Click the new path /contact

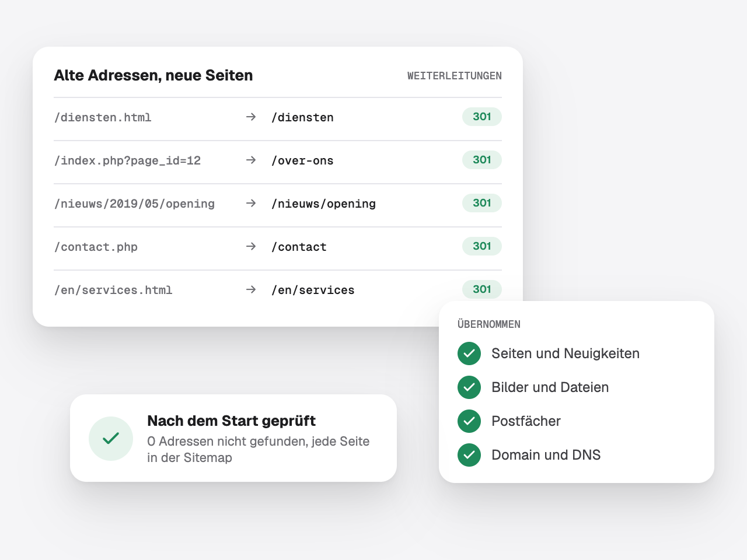pyautogui.click(x=299, y=247)
